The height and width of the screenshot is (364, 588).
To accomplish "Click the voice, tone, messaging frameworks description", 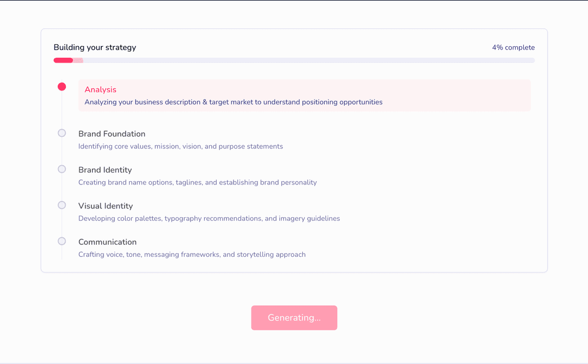I will (192, 254).
